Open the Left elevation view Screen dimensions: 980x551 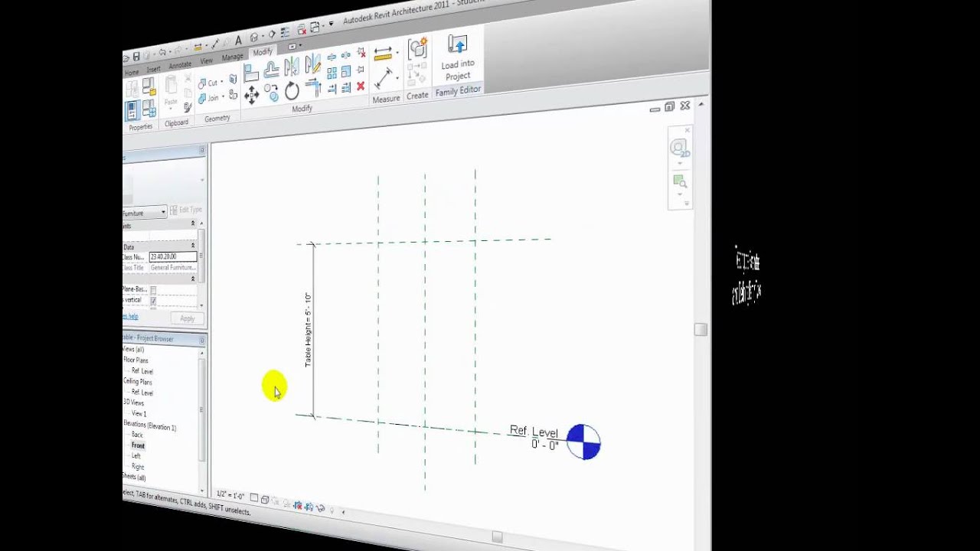coord(136,456)
